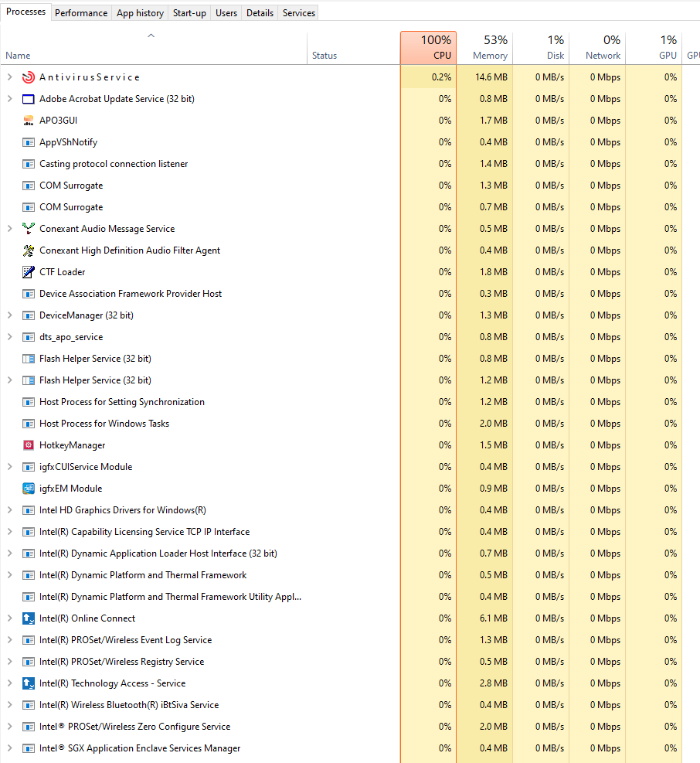The width and height of the screenshot is (700, 763).
Task: Expand Intel(R) Dynamic Application Loader Host Interface
Action: point(10,554)
